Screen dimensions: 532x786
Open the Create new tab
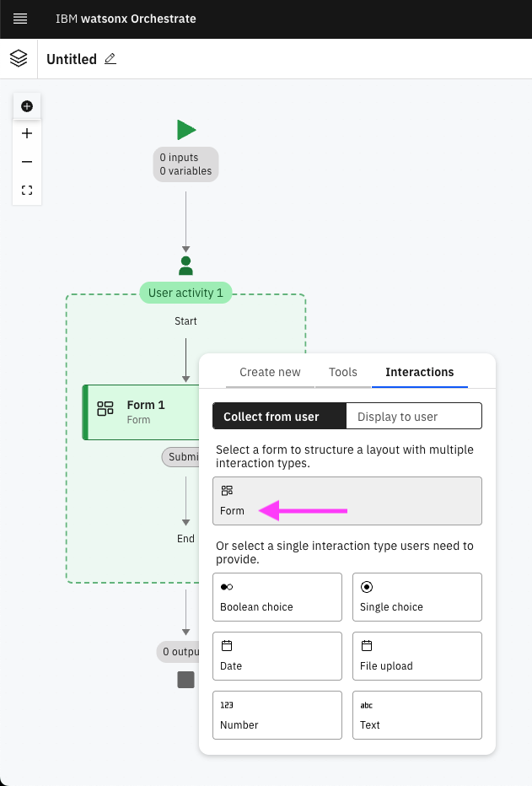pos(270,372)
